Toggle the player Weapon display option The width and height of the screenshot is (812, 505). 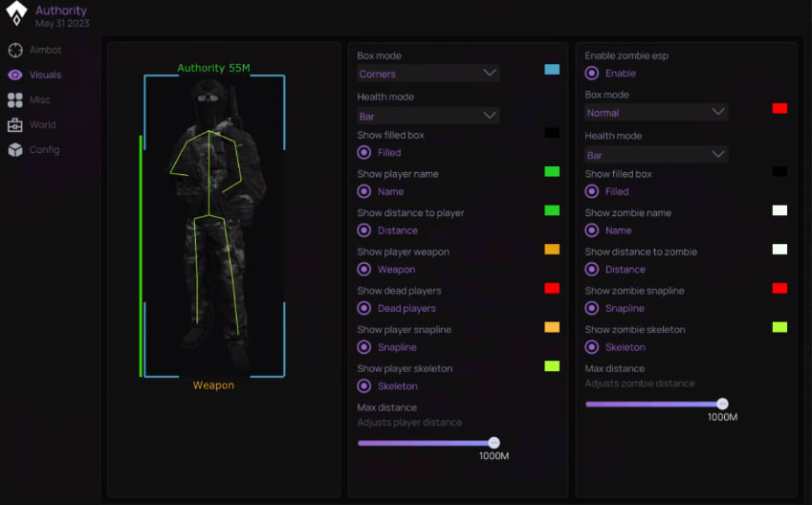364,270
